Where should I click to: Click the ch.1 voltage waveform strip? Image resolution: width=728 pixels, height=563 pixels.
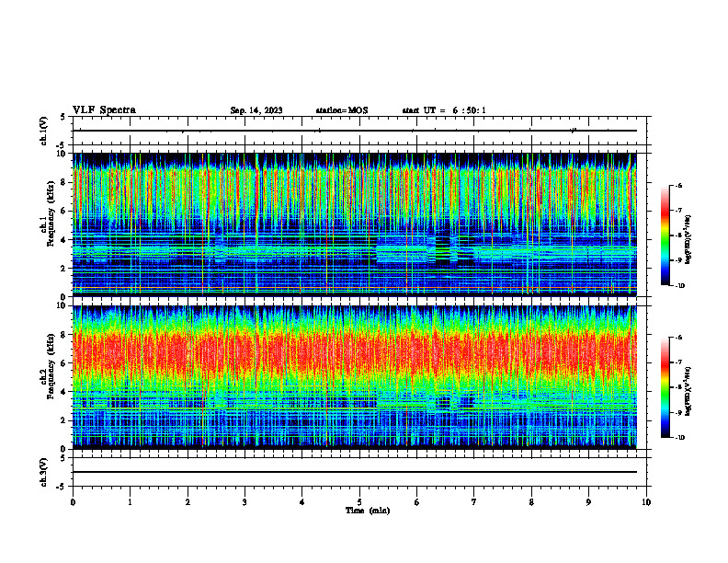pyautogui.click(x=359, y=131)
